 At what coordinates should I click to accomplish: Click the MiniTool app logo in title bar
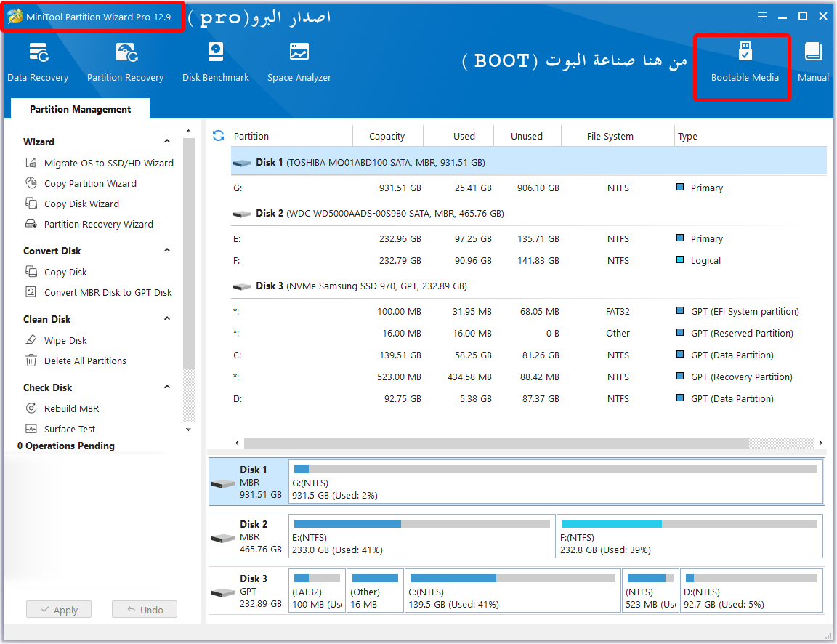tap(15, 17)
